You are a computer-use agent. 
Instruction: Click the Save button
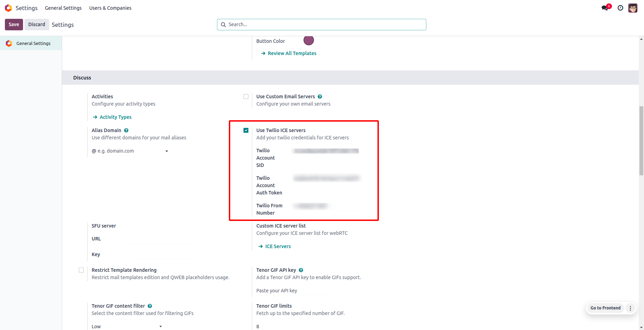coord(14,24)
